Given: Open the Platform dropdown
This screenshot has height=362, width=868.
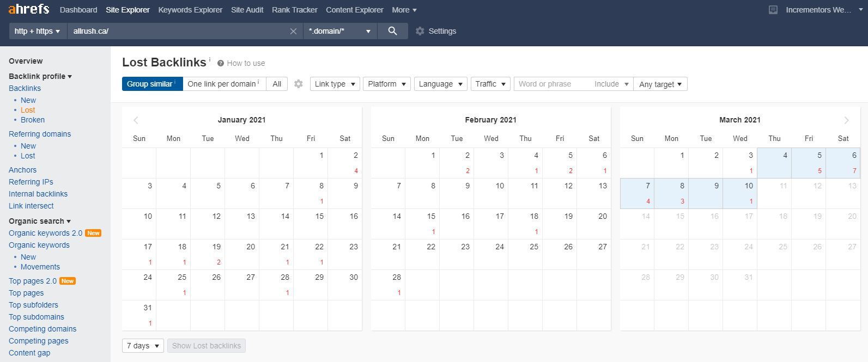Looking at the screenshot, I should pyautogui.click(x=387, y=84).
